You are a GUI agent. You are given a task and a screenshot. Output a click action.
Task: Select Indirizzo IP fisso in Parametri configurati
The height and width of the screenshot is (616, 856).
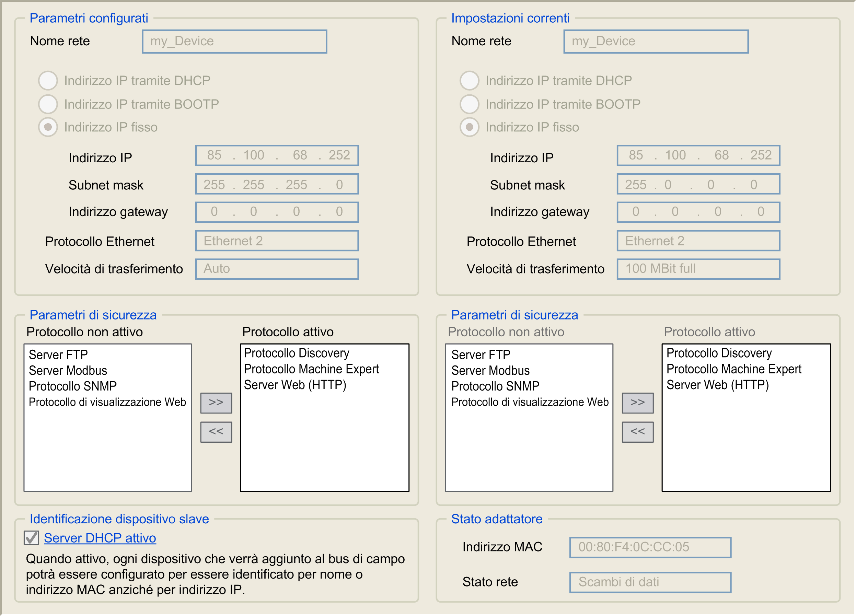pos(48,127)
